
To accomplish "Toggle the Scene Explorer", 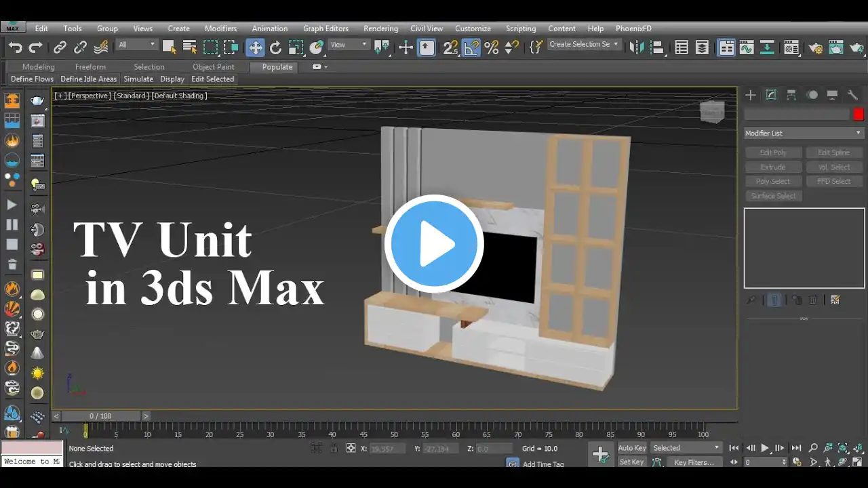I will [682, 47].
